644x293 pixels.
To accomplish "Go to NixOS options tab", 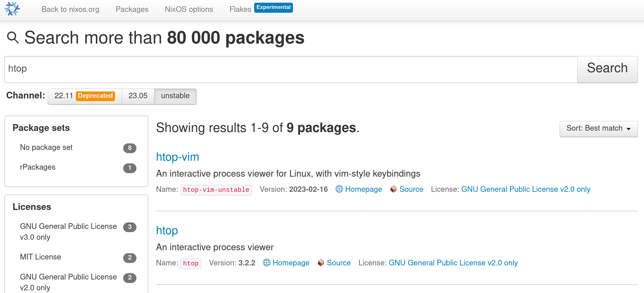I will (189, 9).
